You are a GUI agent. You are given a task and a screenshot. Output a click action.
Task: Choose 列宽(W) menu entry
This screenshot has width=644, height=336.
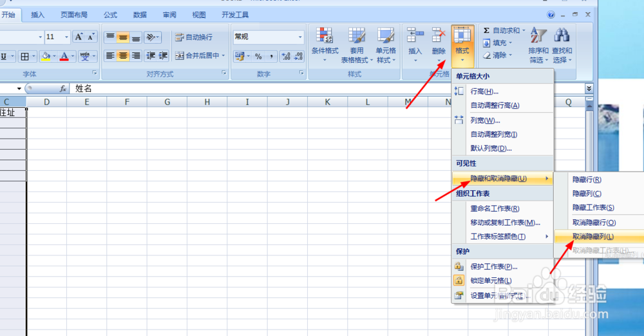point(503,121)
